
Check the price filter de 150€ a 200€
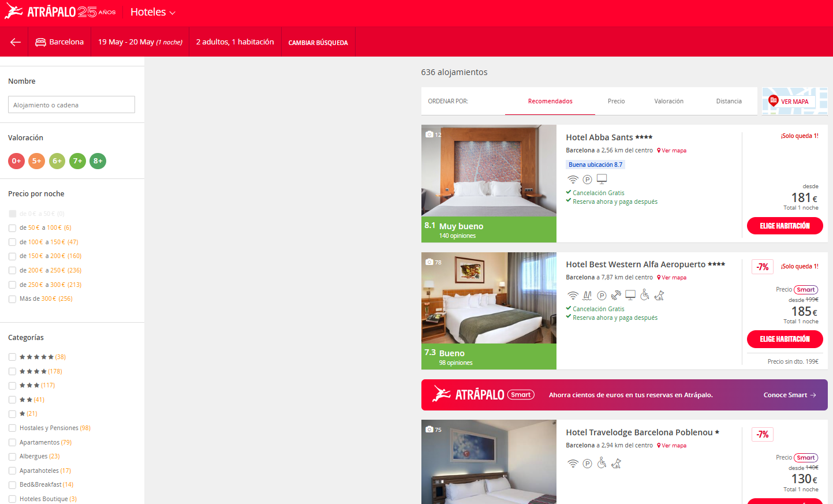12,256
